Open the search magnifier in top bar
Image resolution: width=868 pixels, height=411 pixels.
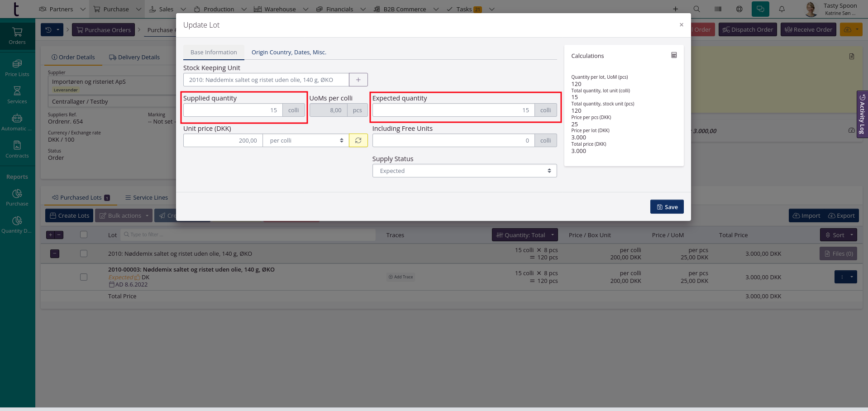696,9
